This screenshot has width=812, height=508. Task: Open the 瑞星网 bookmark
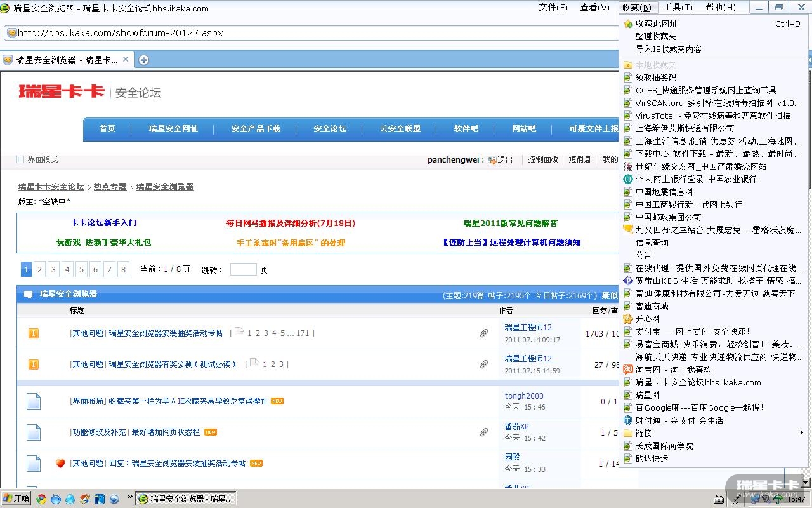(714, 395)
